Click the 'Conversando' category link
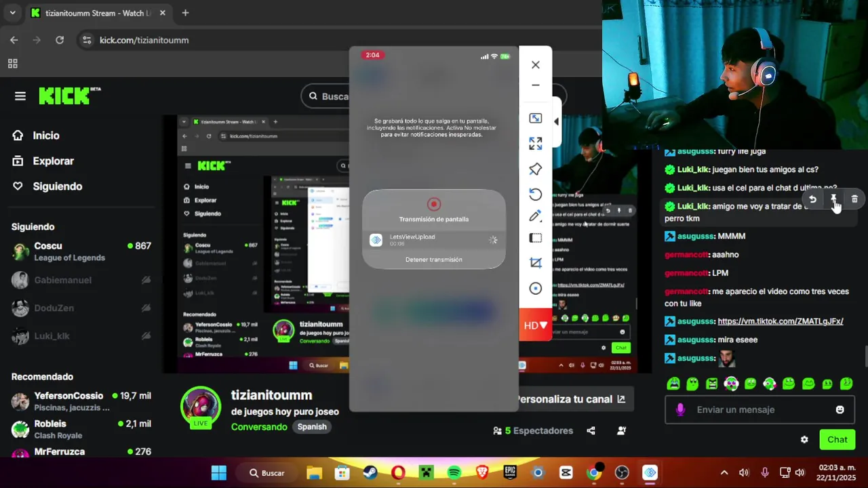 point(259,427)
